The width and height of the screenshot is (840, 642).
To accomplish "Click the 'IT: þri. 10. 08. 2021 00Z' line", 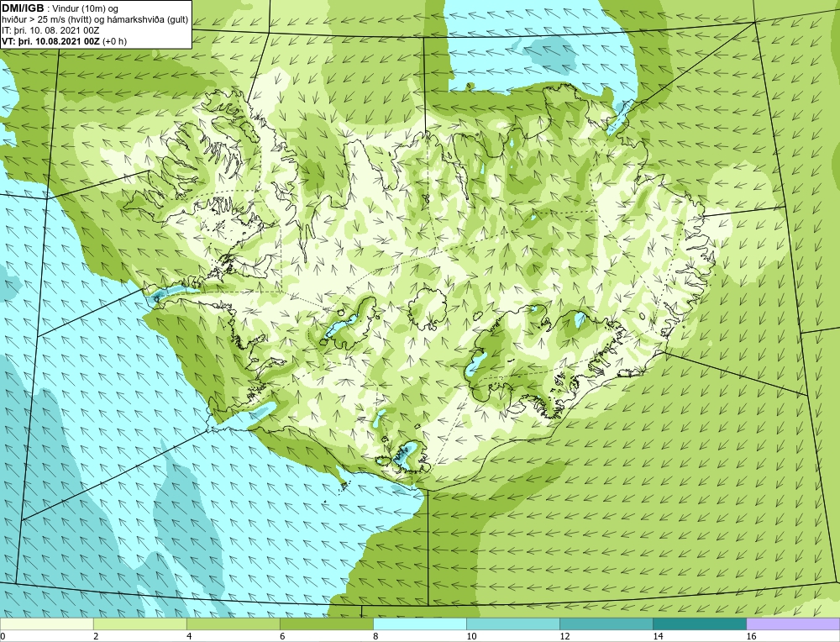I will (x=50, y=30).
